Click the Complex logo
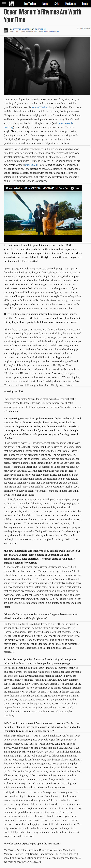The image size is (91, 868). coord(12,4)
